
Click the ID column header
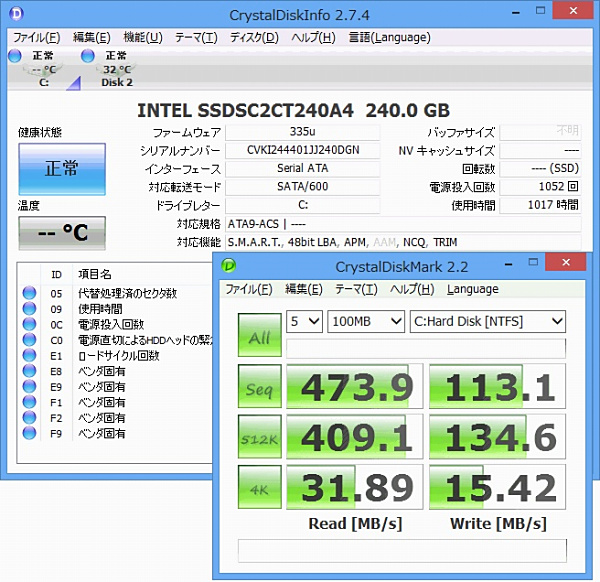pos(56,275)
